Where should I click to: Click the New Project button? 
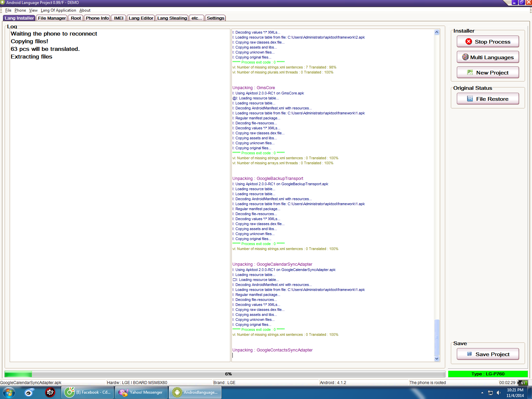coord(488,72)
